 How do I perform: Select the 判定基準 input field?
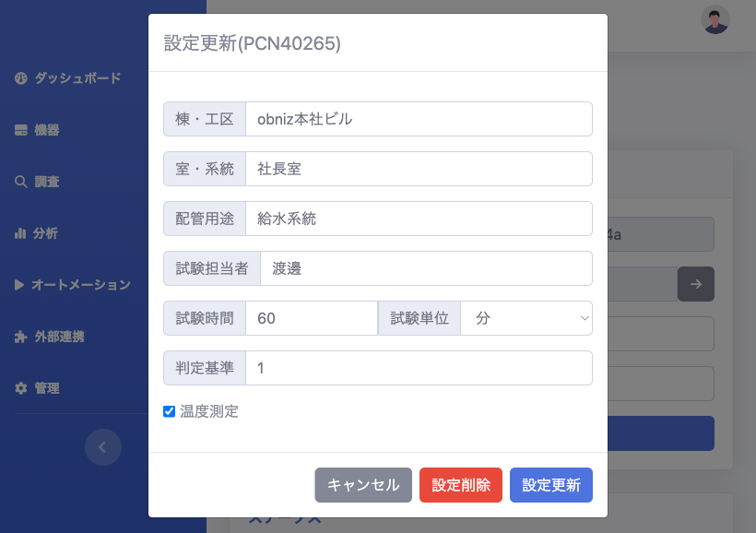[419, 368]
